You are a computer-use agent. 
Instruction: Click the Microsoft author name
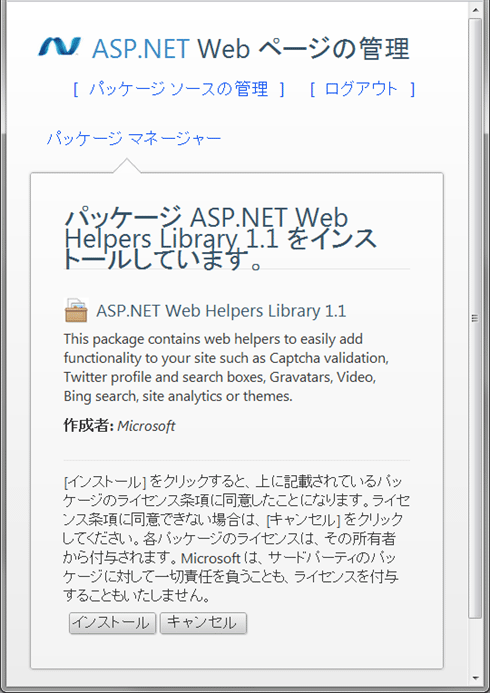(x=146, y=426)
